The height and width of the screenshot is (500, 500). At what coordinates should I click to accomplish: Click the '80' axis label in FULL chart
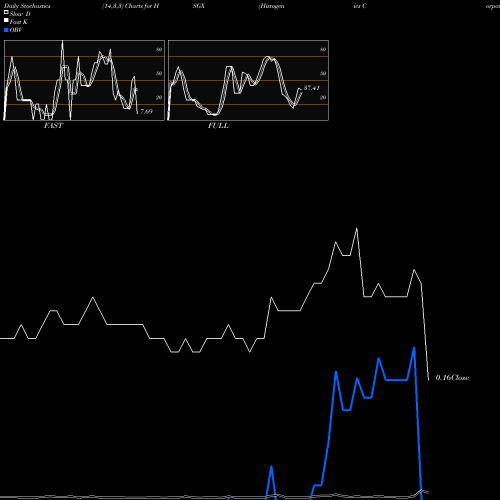[323, 49]
